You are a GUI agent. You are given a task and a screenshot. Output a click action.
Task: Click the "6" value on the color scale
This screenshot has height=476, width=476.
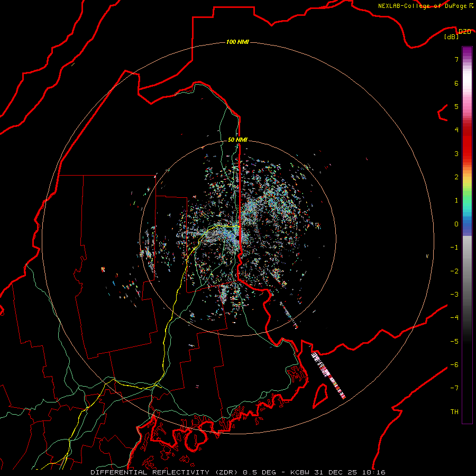456,83
